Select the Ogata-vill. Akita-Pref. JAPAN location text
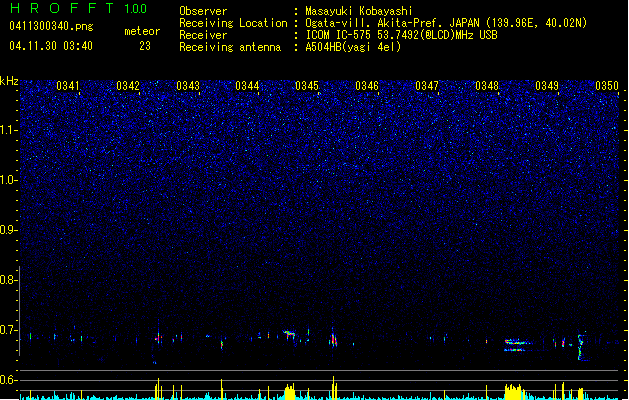629x400 pixels. (x=446, y=23)
